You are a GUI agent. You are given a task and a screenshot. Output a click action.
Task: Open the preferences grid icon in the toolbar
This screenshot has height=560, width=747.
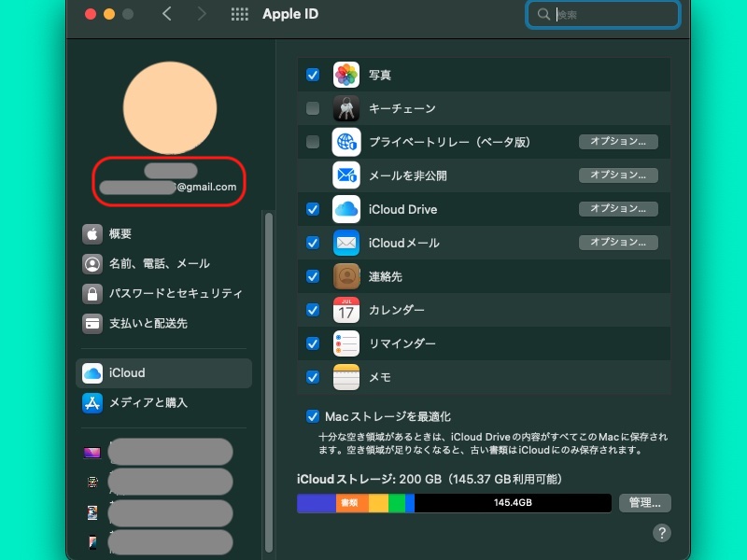(x=240, y=14)
